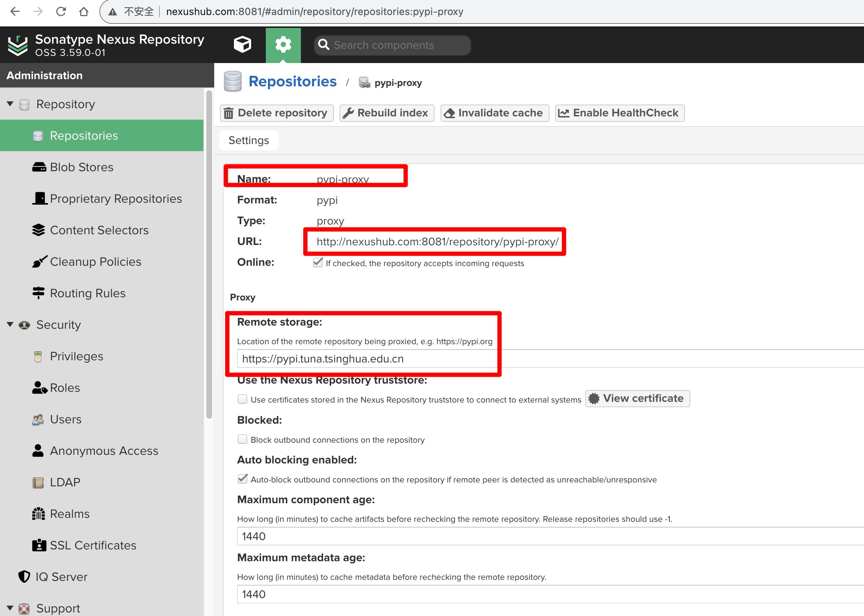Click SSL Certificates badge icon
864x616 pixels.
click(39, 545)
